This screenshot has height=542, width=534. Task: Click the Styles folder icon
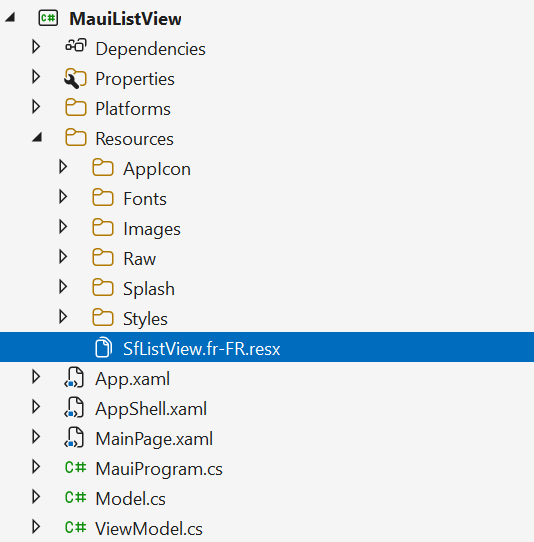click(103, 318)
